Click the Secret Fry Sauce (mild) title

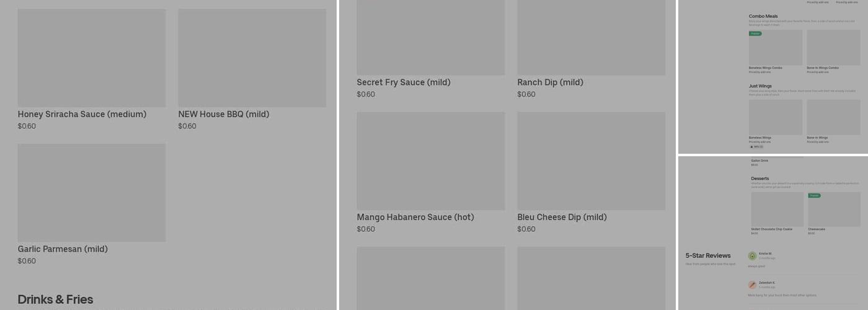pyautogui.click(x=404, y=82)
